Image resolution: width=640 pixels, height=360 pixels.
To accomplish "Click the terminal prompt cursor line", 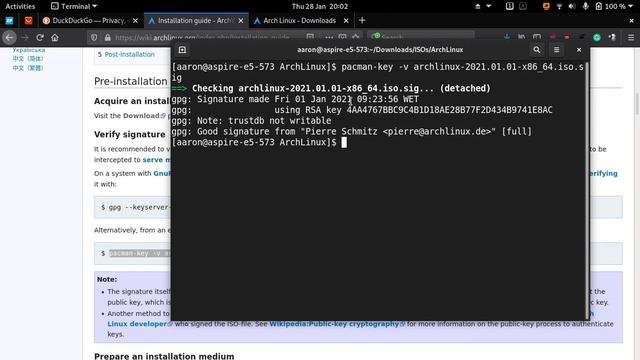I will point(259,142).
